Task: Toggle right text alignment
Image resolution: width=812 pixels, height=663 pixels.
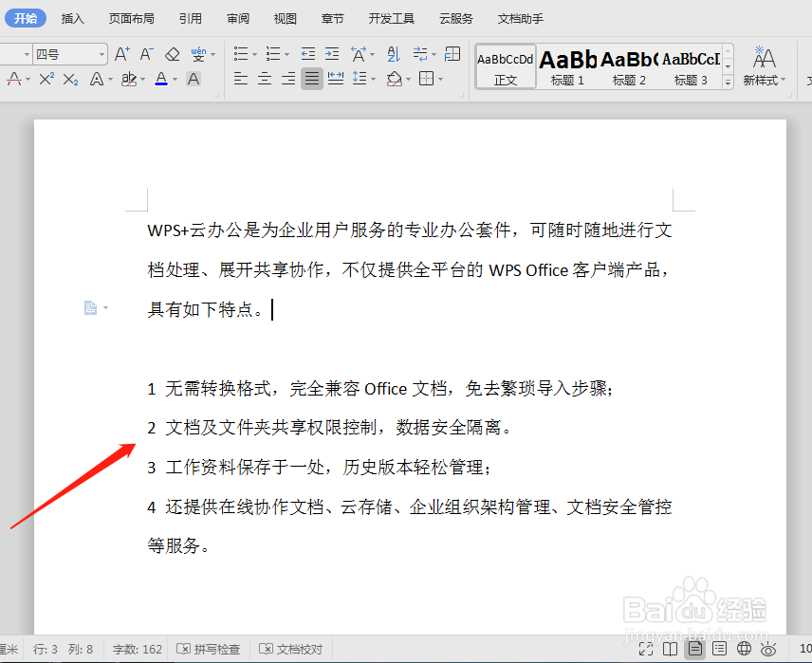Action: pos(288,79)
